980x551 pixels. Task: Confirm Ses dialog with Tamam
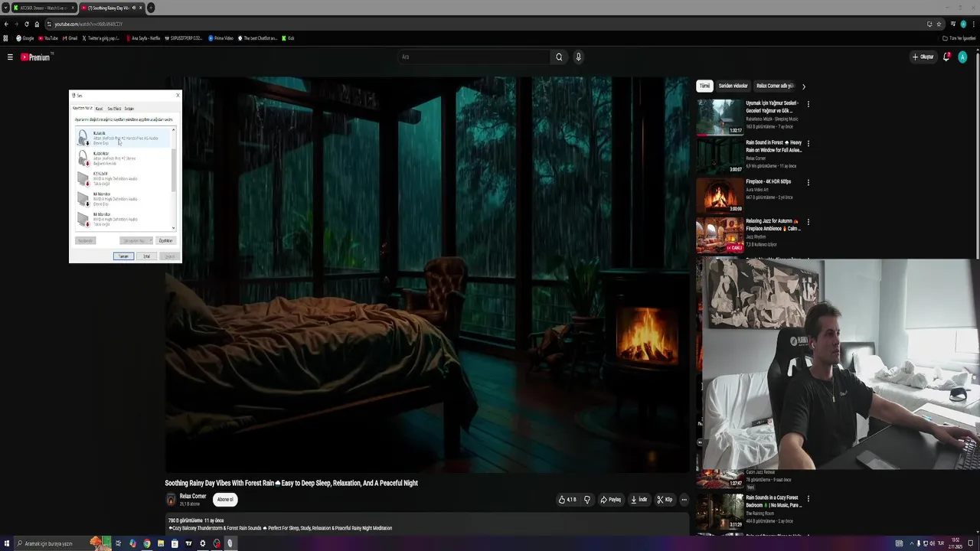pos(123,256)
